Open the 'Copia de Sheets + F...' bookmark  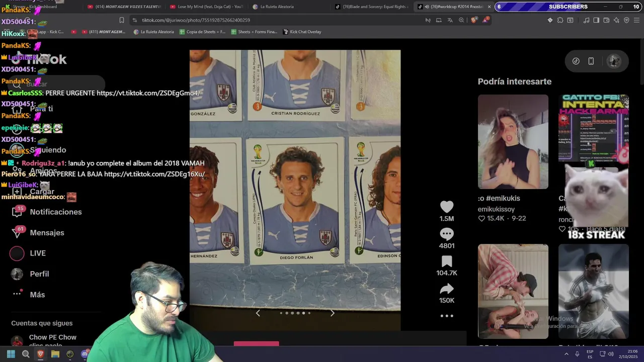(203, 32)
